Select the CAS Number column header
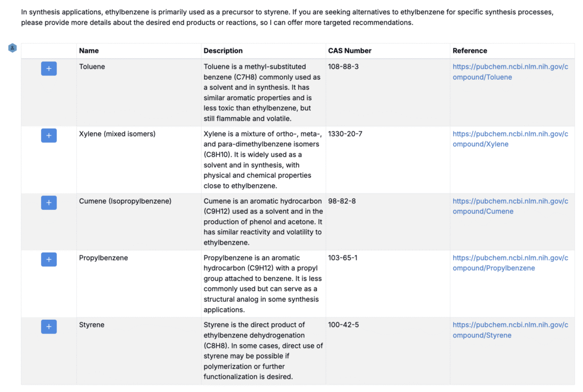583x392 pixels. click(x=350, y=51)
